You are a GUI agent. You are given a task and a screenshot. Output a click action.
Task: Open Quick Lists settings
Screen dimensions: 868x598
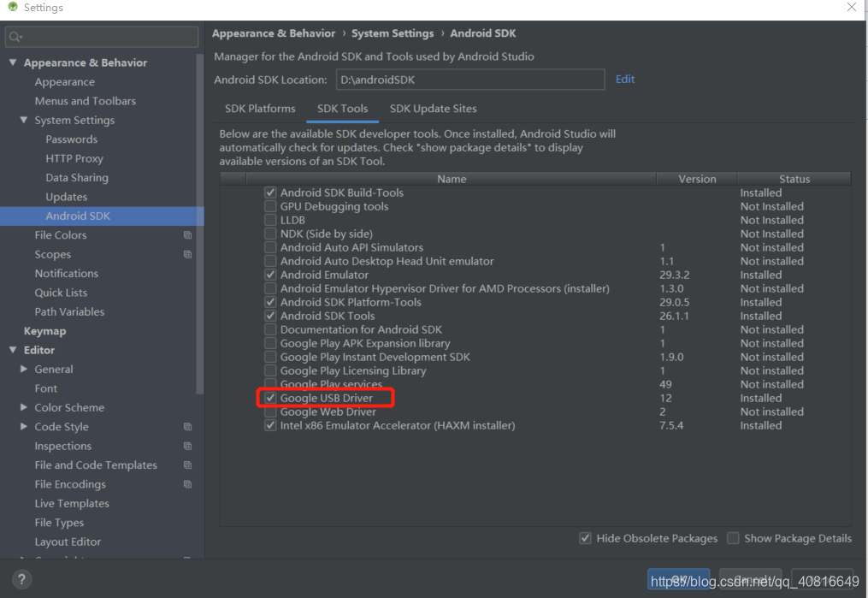tap(61, 293)
